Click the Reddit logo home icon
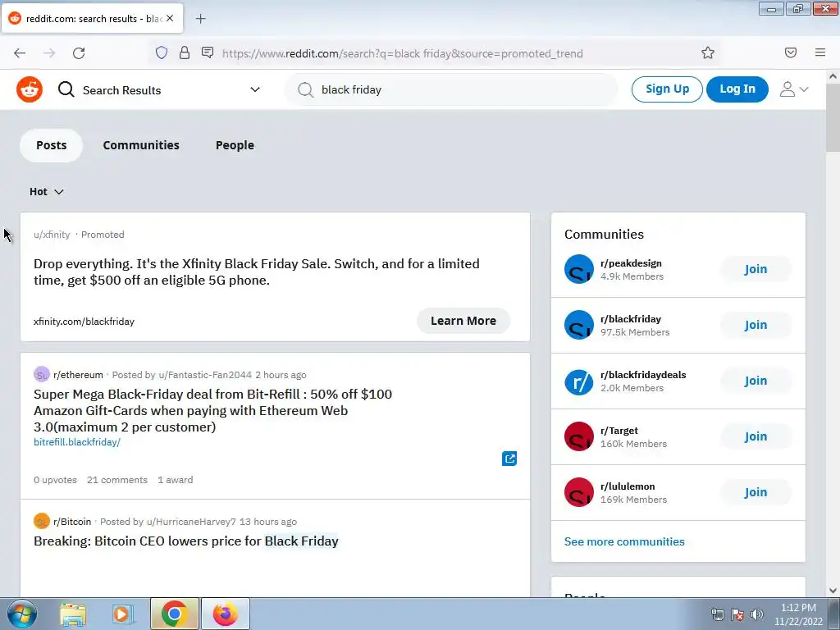The width and height of the screenshot is (840, 630). click(x=30, y=89)
